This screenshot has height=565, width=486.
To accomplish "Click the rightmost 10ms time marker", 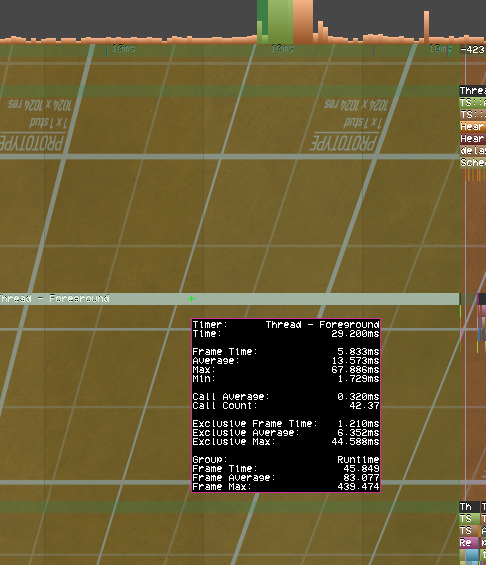I will [x=440, y=48].
